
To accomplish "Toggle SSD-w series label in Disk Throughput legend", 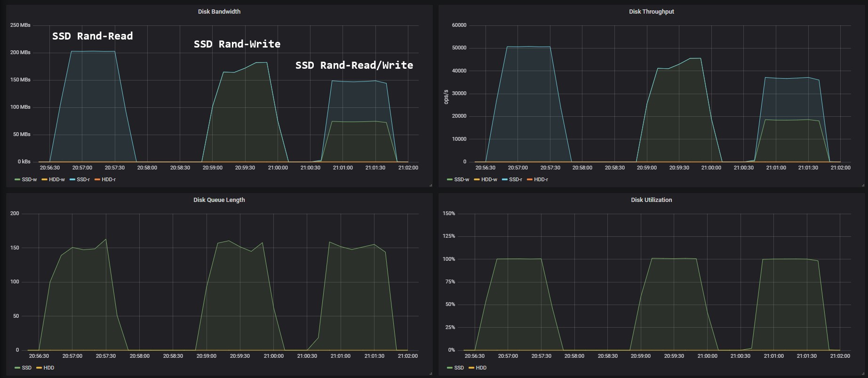I will coord(462,179).
